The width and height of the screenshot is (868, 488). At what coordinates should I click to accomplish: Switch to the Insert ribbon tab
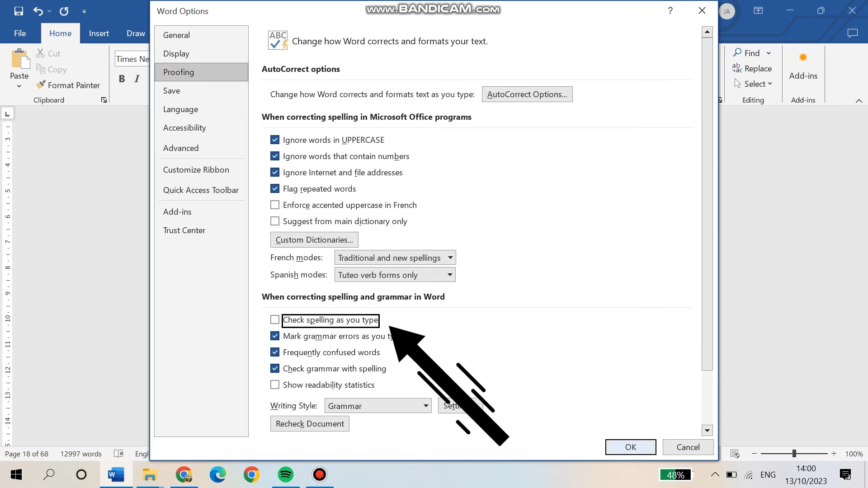[99, 33]
